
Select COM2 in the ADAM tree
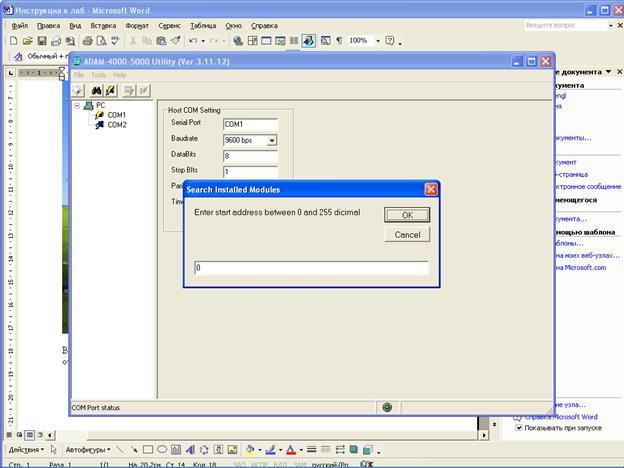click(117, 125)
